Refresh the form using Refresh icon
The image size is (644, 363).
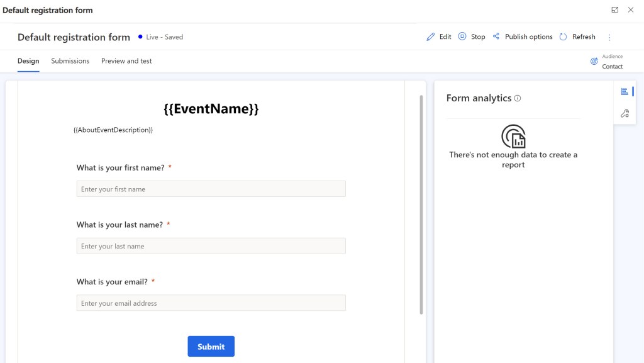pos(563,37)
